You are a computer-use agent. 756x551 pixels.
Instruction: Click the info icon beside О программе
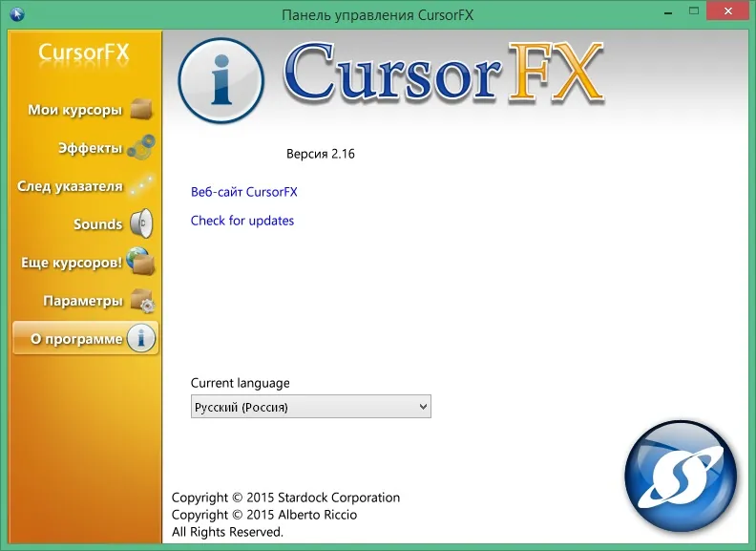(x=141, y=338)
